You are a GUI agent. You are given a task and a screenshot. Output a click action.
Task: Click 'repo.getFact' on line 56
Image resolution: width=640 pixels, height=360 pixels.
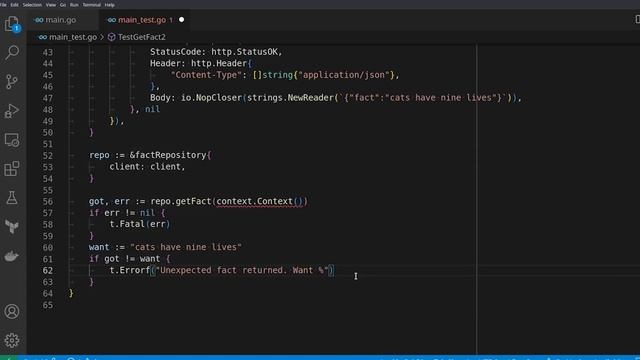tap(181, 201)
